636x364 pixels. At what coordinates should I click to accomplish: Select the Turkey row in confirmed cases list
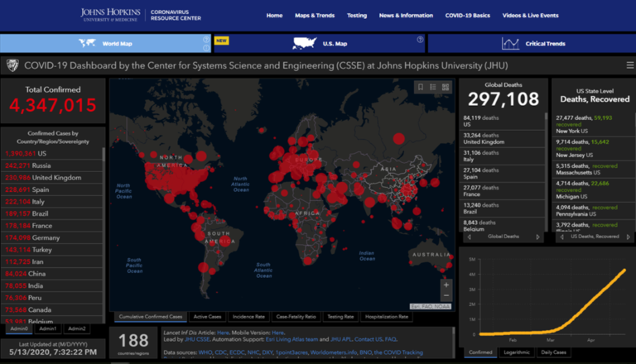tap(52, 250)
